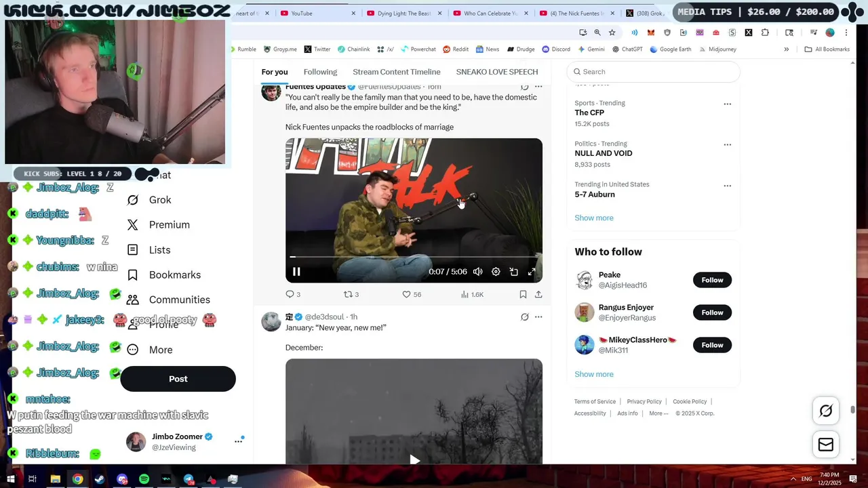
Task: Open account menu next to Jimbo Zoomer
Action: click(x=239, y=441)
